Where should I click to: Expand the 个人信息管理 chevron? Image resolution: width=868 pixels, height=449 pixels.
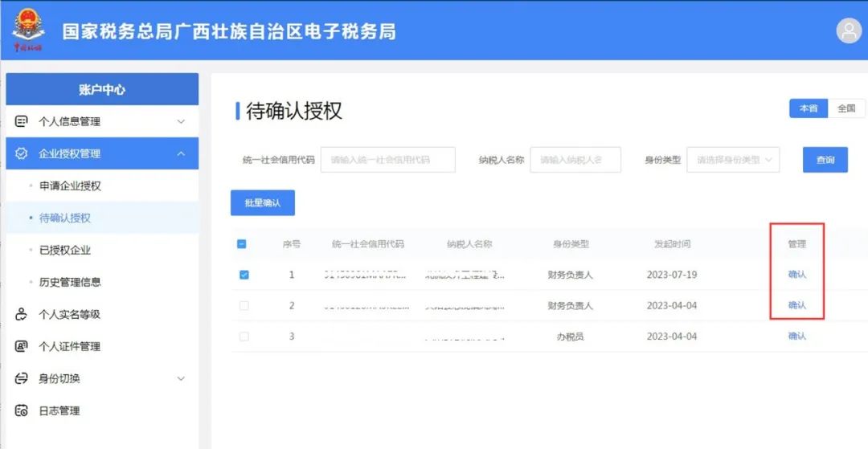click(181, 122)
